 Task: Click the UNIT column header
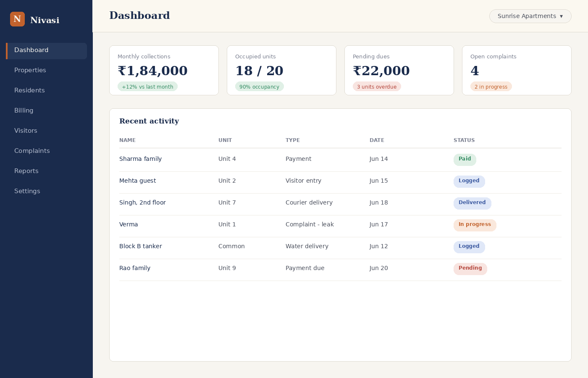[225, 140]
